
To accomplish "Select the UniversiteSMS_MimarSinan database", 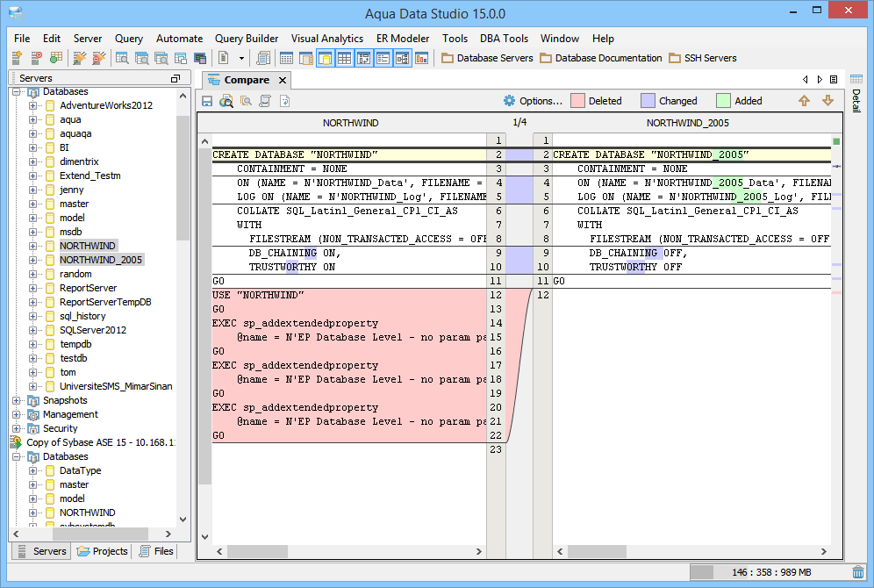I will click(x=116, y=386).
